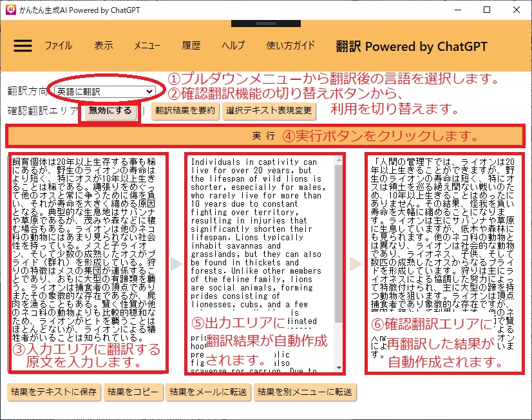
Task: Click 結果をテキストに保存 button
Action: (53, 392)
